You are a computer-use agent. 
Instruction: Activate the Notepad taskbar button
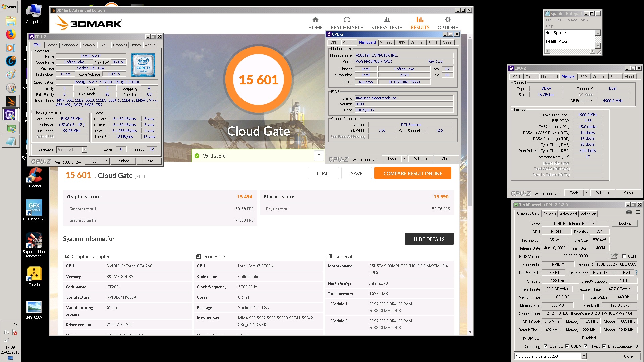coord(11,141)
